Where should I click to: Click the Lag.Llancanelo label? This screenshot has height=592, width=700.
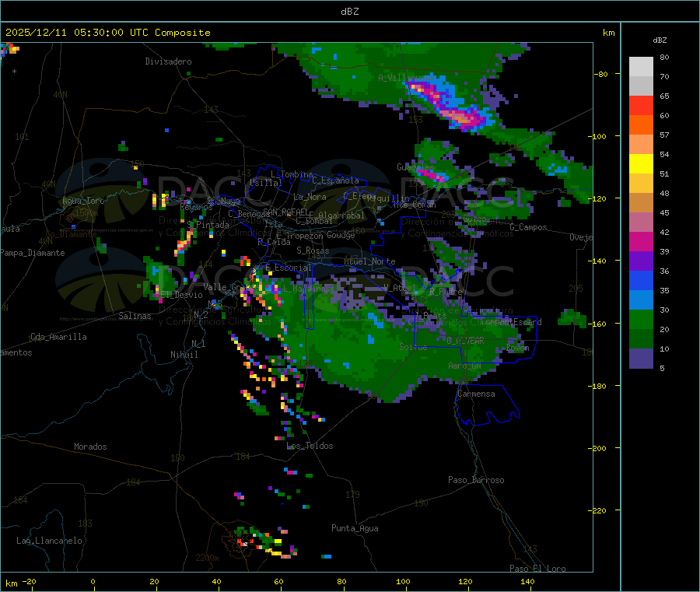(x=49, y=541)
